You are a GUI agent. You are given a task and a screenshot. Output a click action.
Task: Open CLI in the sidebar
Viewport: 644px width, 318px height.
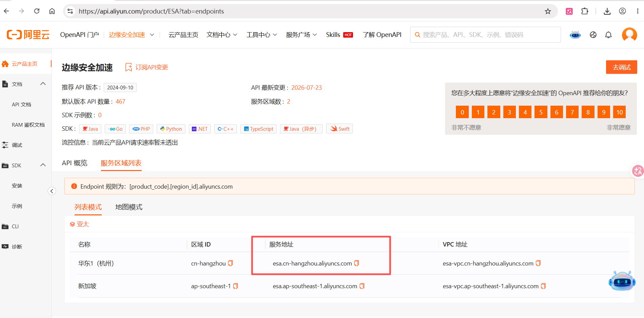[x=15, y=226]
